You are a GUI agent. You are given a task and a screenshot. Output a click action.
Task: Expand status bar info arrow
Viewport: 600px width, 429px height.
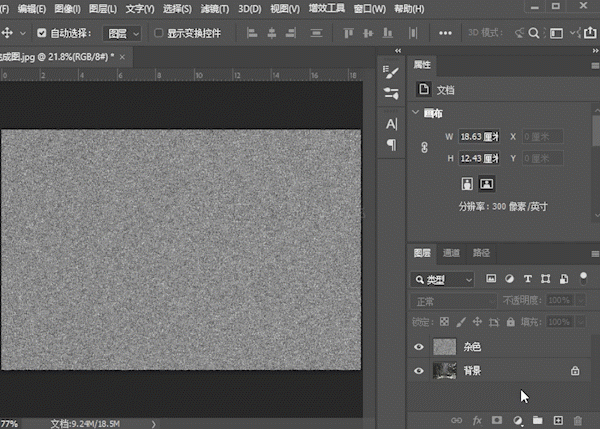[153, 424]
